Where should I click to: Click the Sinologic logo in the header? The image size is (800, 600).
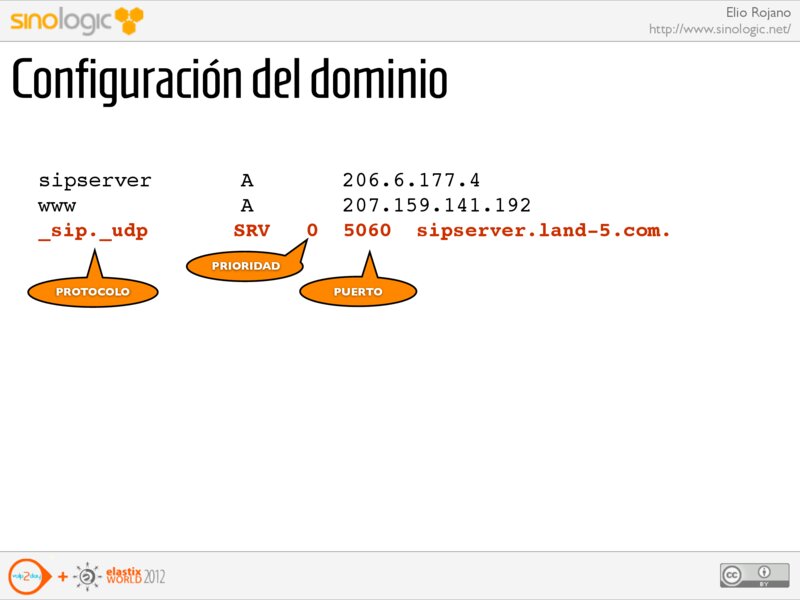pos(62,20)
